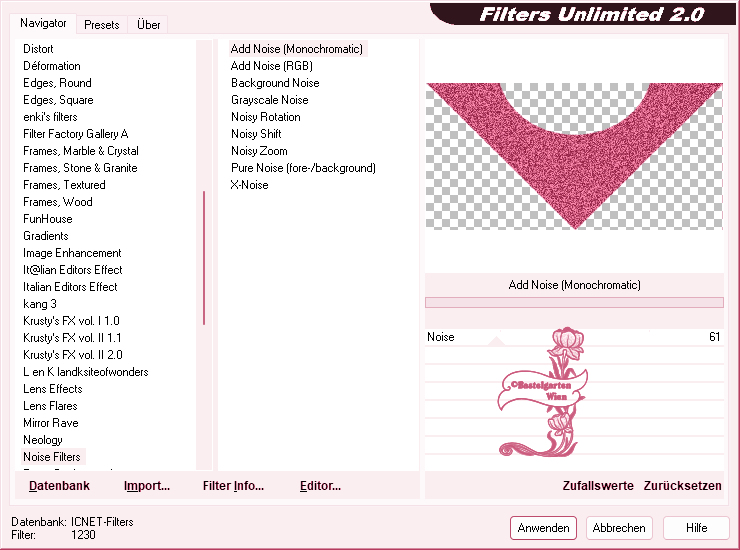The height and width of the screenshot is (550, 740).
Task: Click the preview progress bar
Action: (x=574, y=303)
